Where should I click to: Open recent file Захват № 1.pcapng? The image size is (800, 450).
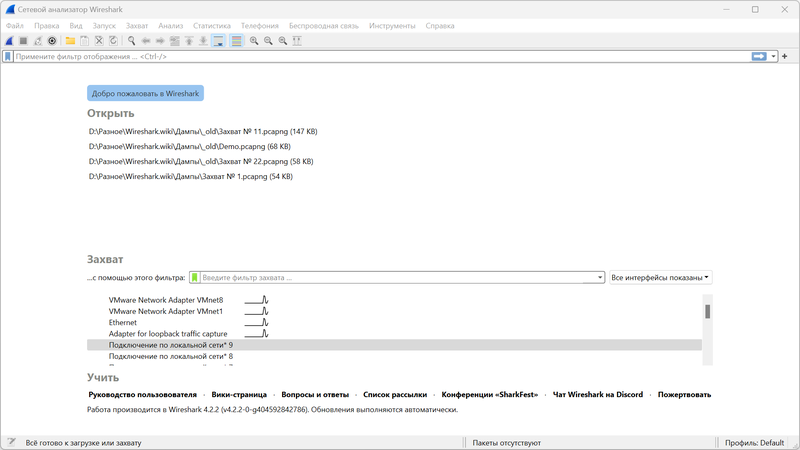(x=191, y=177)
